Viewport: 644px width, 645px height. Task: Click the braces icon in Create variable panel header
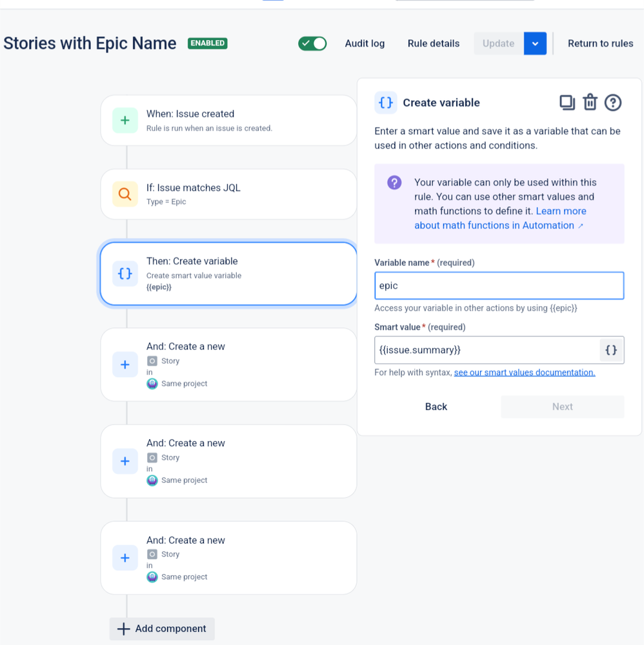pos(386,103)
